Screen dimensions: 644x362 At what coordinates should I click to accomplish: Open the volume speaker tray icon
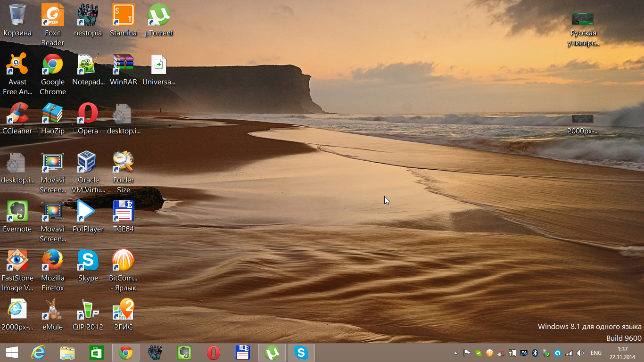580,353
